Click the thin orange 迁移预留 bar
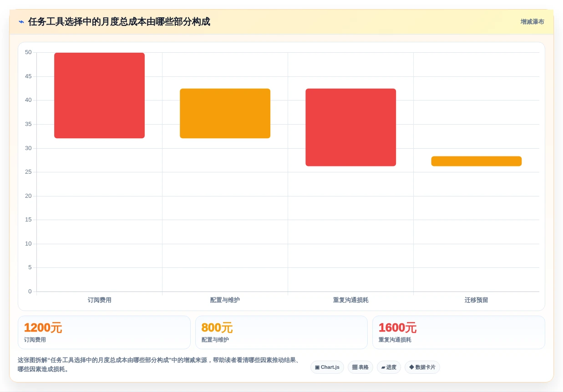 tap(476, 161)
